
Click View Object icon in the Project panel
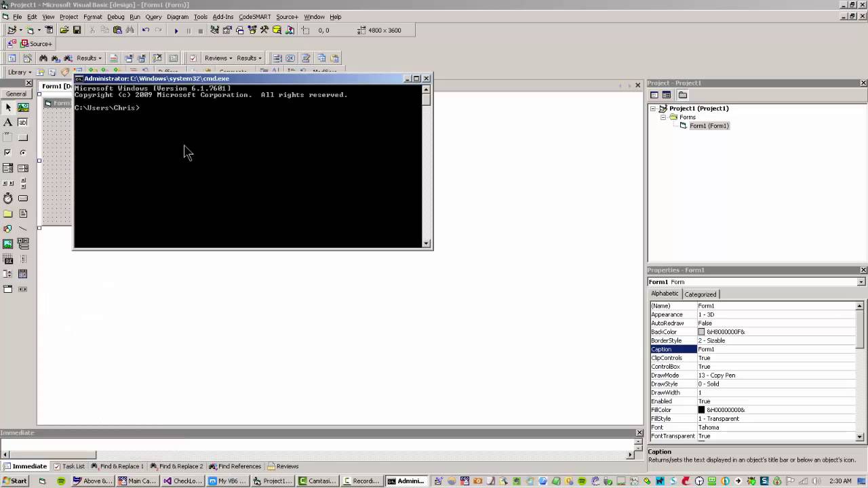click(x=667, y=95)
